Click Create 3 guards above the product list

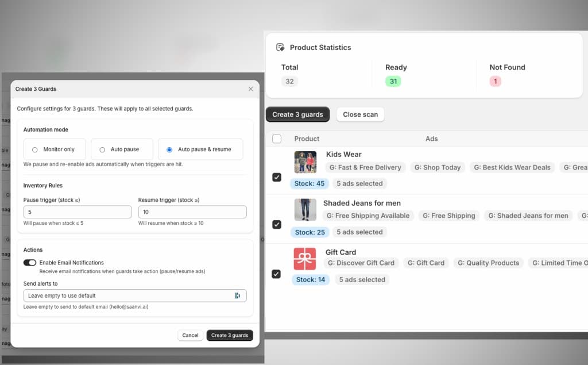point(297,114)
